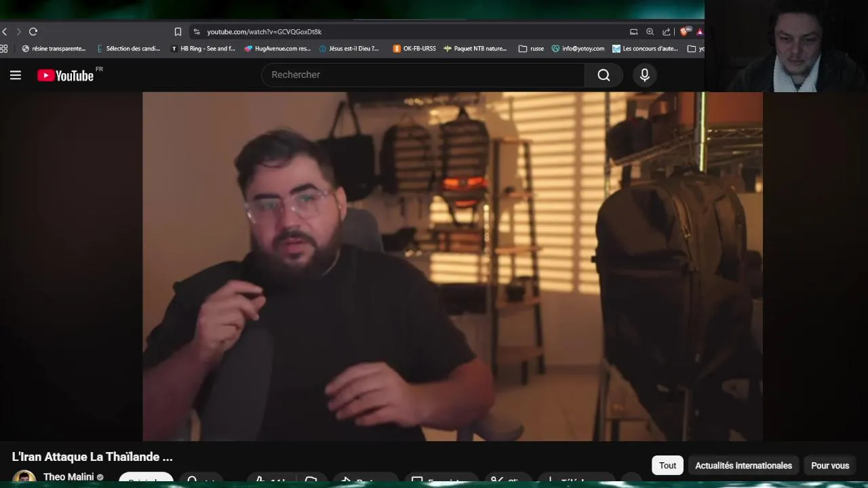This screenshot has height=488, width=868.
Task: Open the zoom magnifier icon in address bar
Action: click(650, 32)
